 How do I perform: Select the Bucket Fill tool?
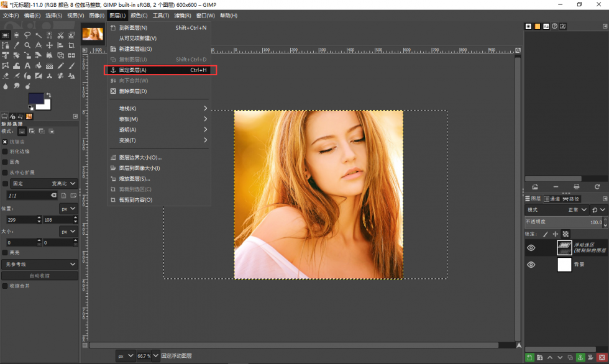pyautogui.click(x=39, y=66)
